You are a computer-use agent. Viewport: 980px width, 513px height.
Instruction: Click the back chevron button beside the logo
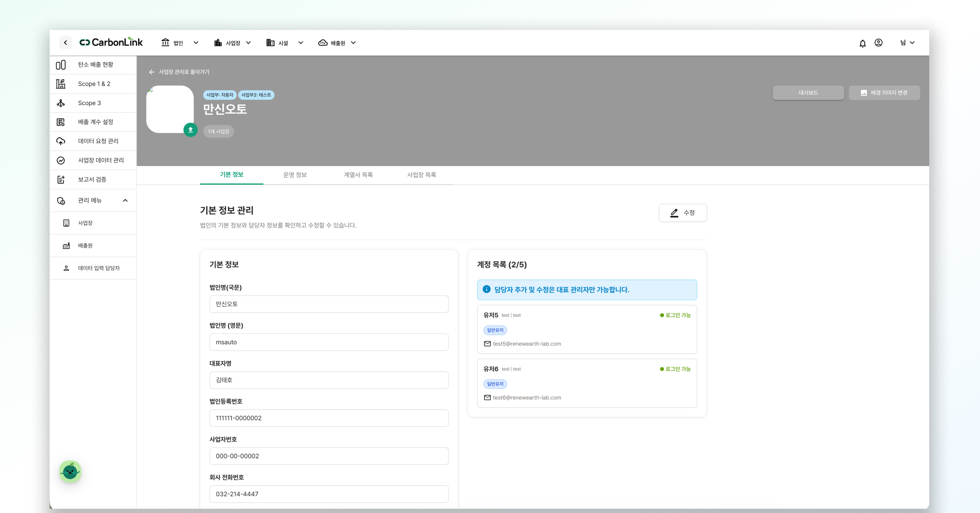pos(65,42)
